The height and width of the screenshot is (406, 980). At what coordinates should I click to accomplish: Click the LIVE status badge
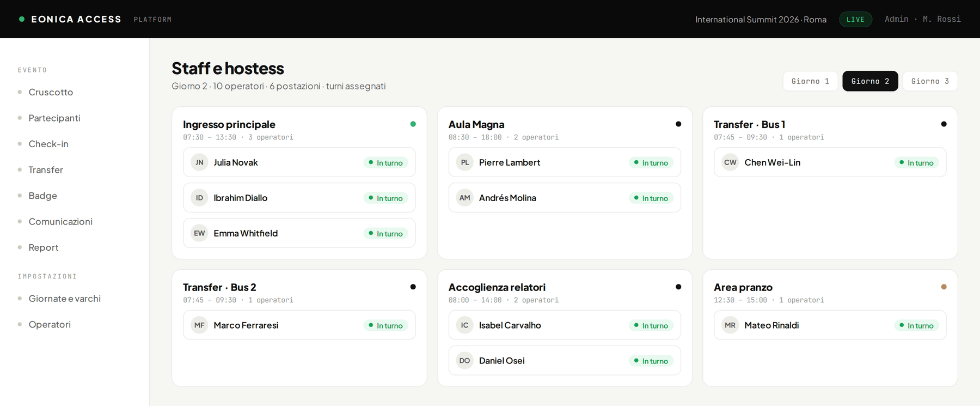(x=855, y=19)
